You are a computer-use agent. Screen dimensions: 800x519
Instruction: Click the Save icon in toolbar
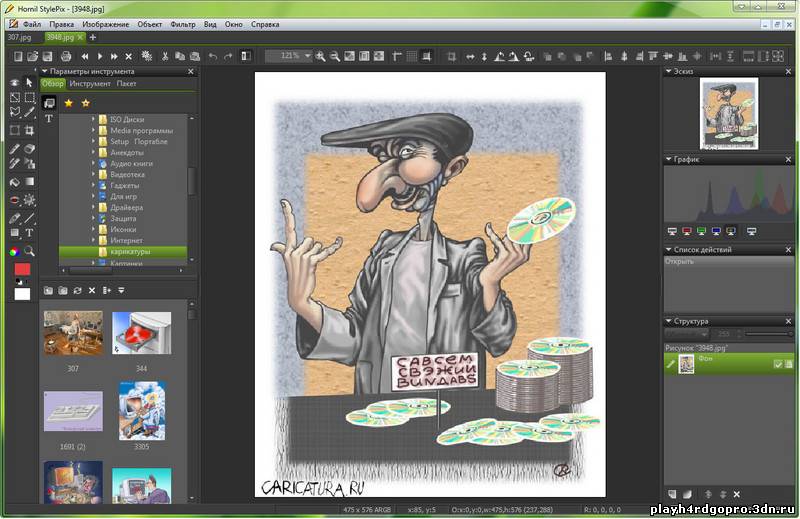click(x=47, y=56)
